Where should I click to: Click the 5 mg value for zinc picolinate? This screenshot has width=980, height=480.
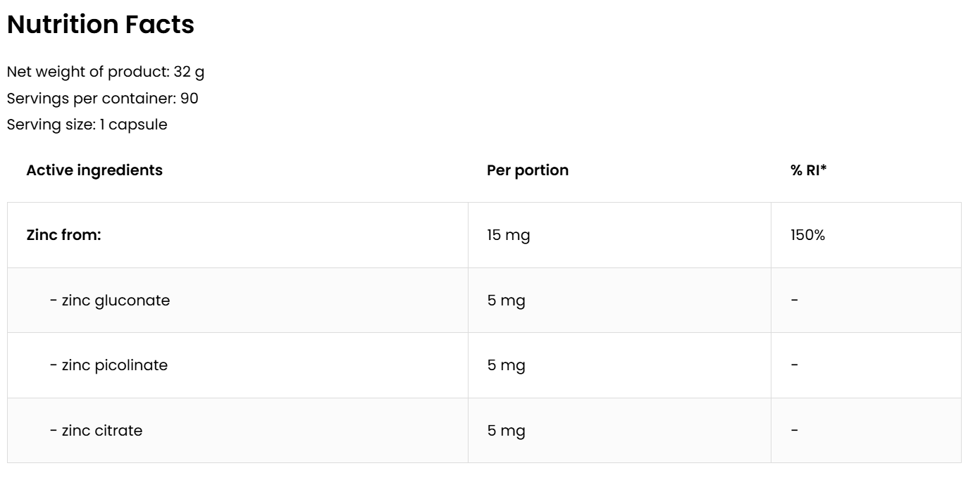(507, 365)
